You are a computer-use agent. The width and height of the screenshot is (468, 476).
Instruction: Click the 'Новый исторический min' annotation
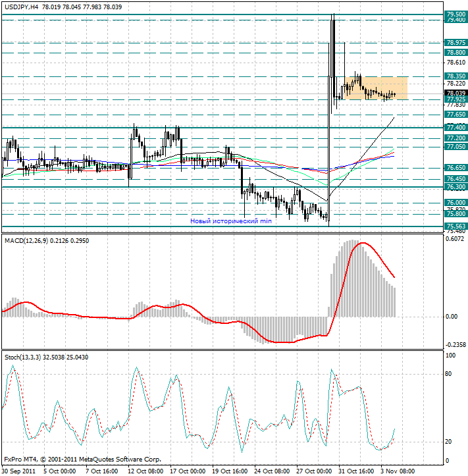(x=231, y=221)
